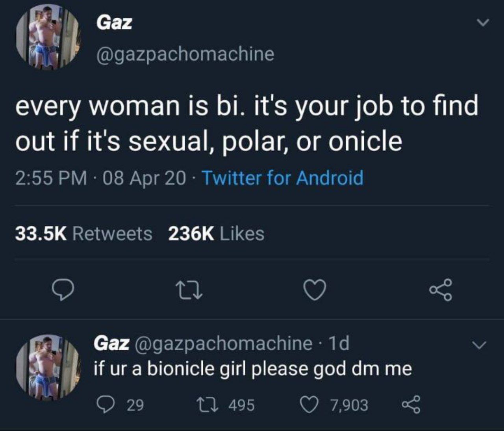Open the @gazpachomachine handle on main tweet
Screen dimensions: 504x431
pos(185,54)
